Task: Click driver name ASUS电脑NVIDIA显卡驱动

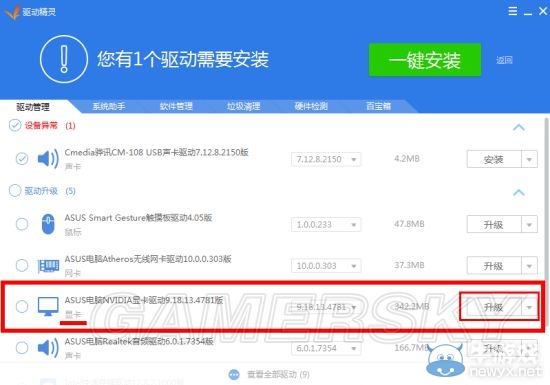Action: coord(144,300)
